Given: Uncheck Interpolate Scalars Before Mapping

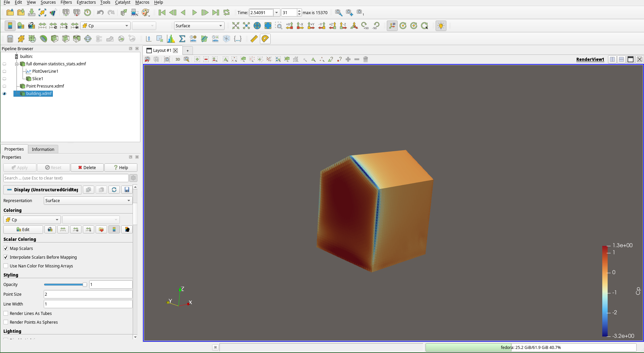Looking at the screenshot, I should pyautogui.click(x=6, y=257).
